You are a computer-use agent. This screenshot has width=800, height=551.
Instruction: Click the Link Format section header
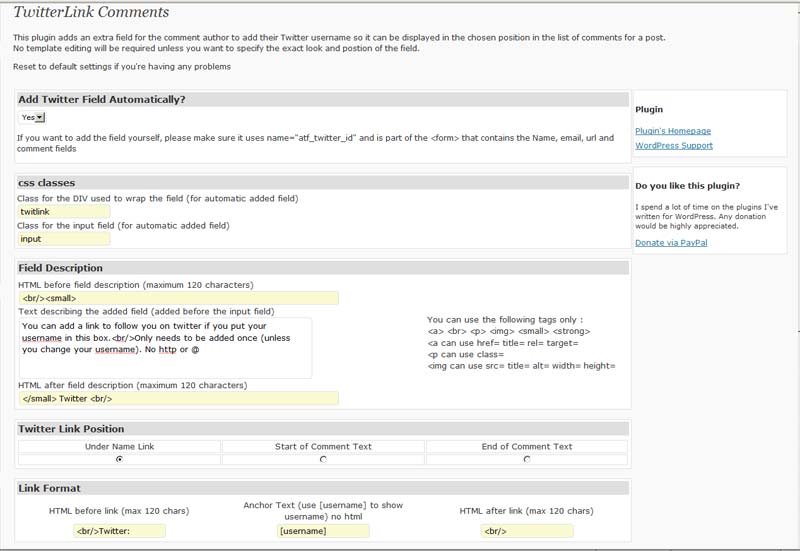(49, 488)
